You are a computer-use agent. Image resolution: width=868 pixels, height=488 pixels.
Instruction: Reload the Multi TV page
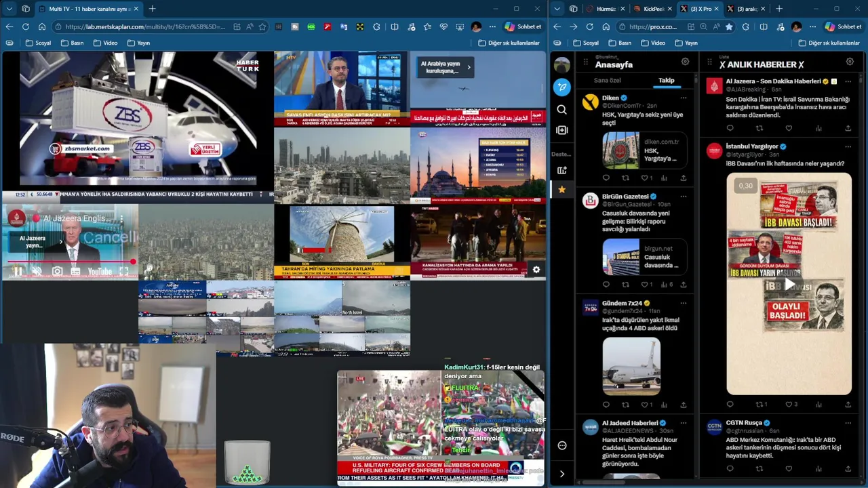coord(25,26)
